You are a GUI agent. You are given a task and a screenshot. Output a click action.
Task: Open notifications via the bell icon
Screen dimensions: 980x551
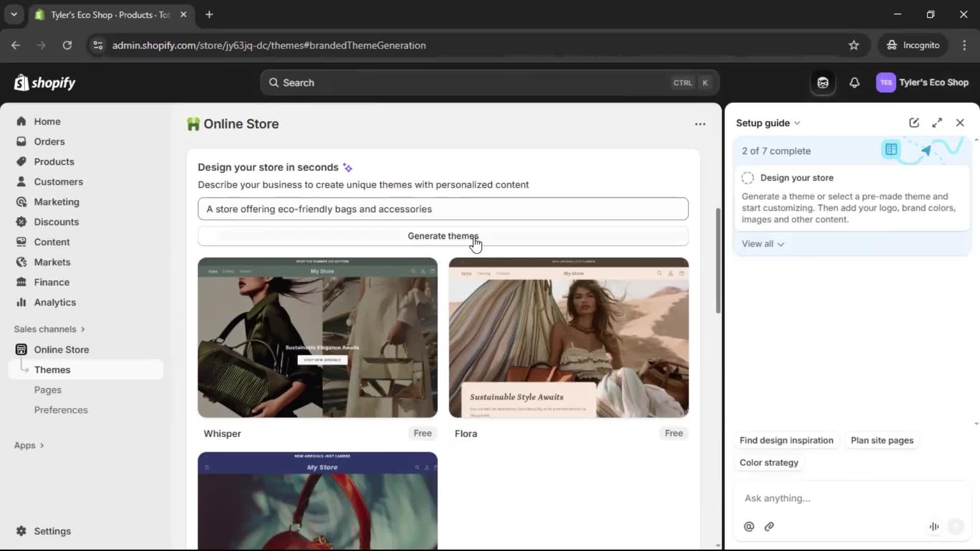pyautogui.click(x=855, y=83)
